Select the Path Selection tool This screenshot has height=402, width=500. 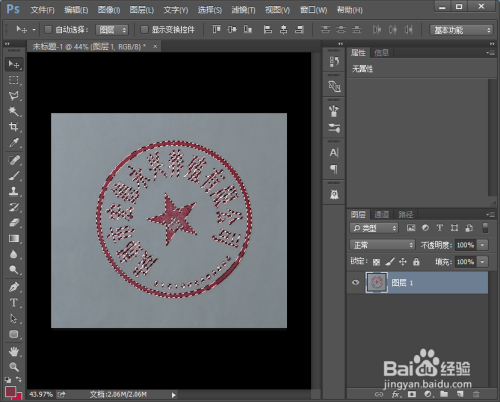coord(14,318)
